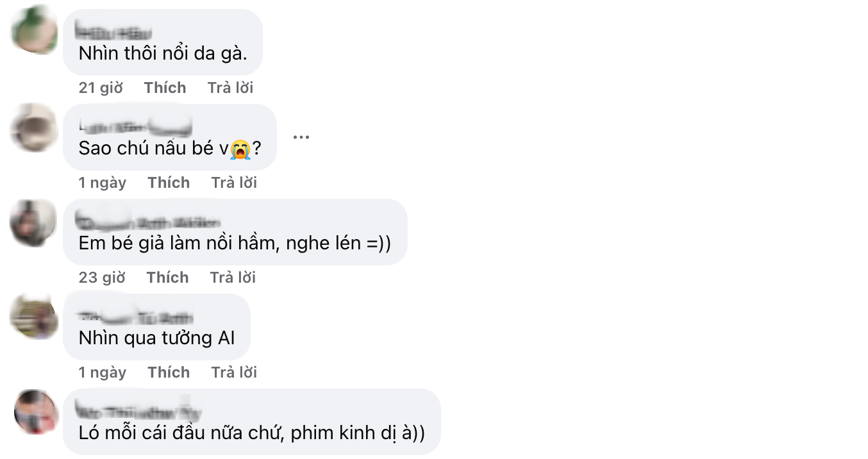
Task: Click 'Trả lời' under the 'Nhìn qua tưởng AI' comment
Action: pos(233,372)
